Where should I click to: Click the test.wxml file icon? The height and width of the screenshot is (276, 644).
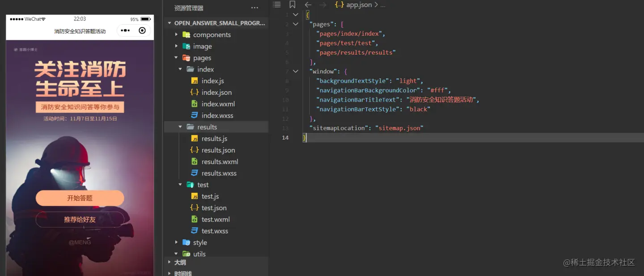pyautogui.click(x=195, y=219)
